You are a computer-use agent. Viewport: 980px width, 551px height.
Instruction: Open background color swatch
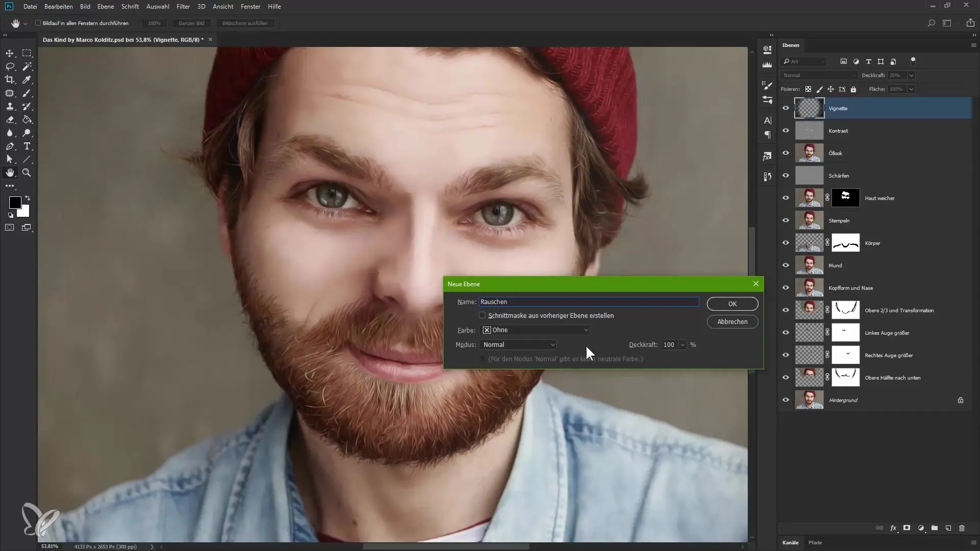pos(25,213)
